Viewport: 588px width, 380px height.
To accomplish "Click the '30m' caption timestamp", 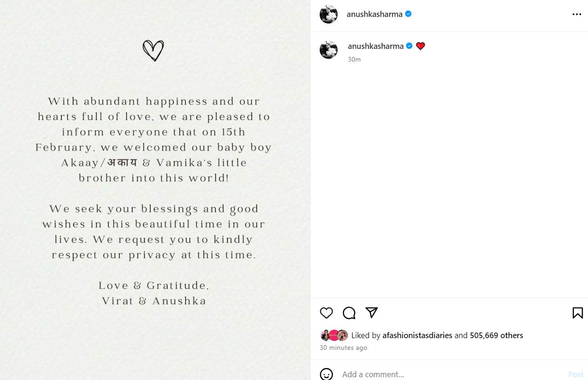I will point(354,59).
